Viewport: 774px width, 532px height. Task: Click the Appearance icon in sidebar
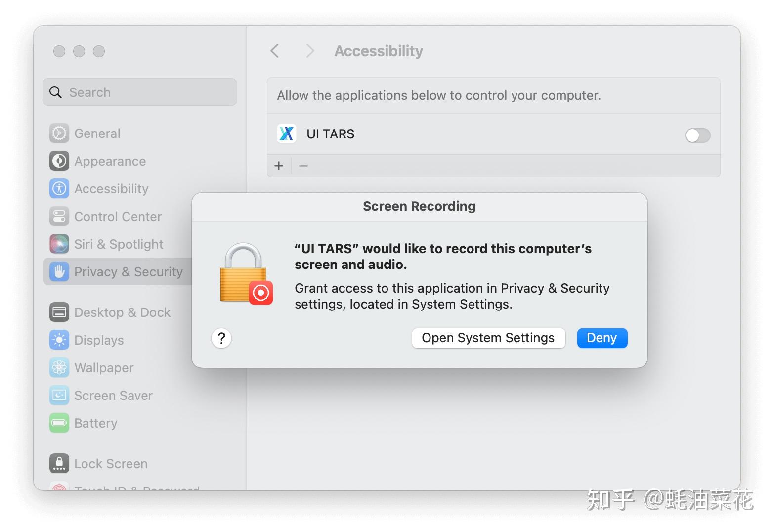click(x=59, y=161)
